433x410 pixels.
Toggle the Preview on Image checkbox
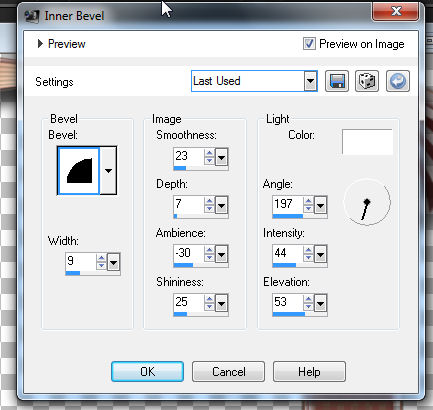[309, 44]
